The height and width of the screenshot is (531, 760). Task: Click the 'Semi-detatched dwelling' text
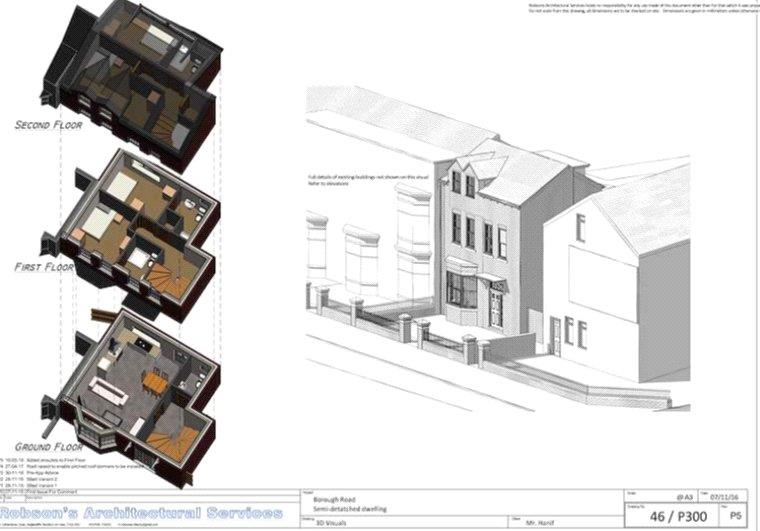pos(349,509)
